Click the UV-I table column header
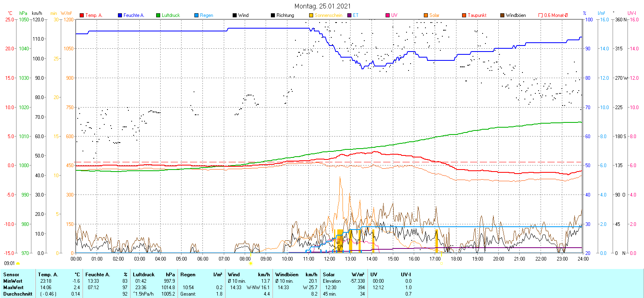The width and height of the screenshot is (644, 298). point(406,275)
